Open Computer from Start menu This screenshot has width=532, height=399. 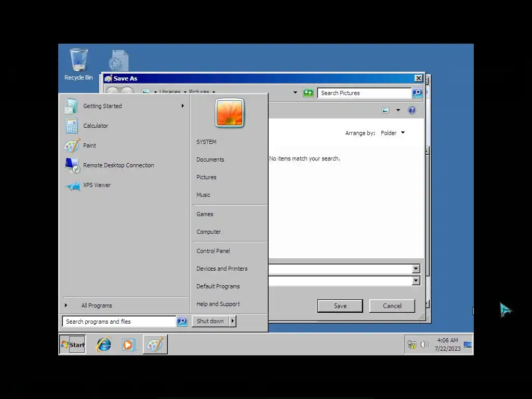click(209, 232)
